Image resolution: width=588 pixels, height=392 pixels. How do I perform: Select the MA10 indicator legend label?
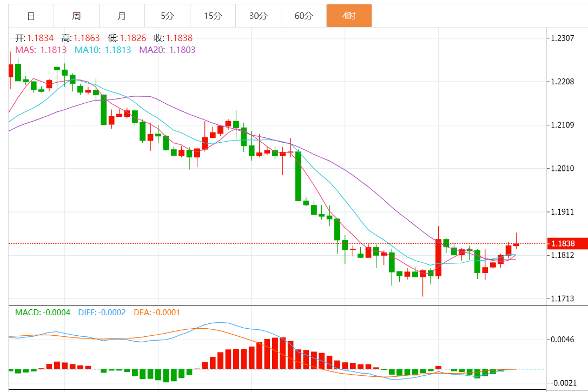tap(103, 50)
